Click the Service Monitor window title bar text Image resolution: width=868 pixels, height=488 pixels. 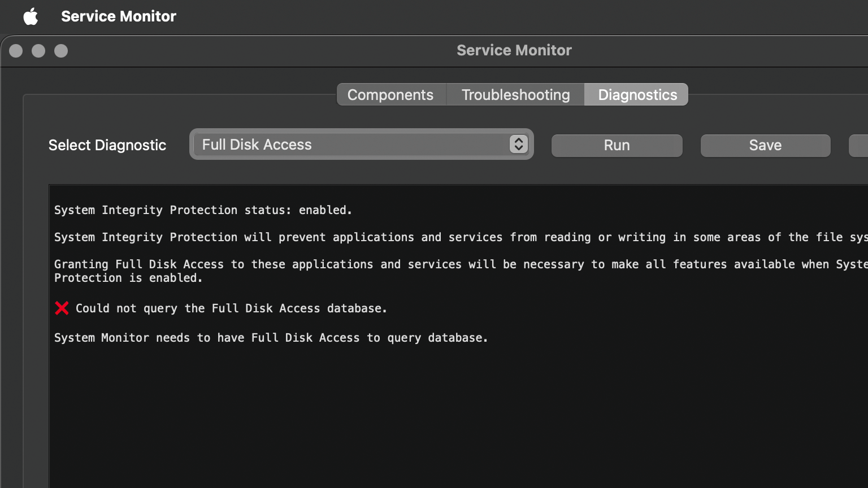(514, 50)
